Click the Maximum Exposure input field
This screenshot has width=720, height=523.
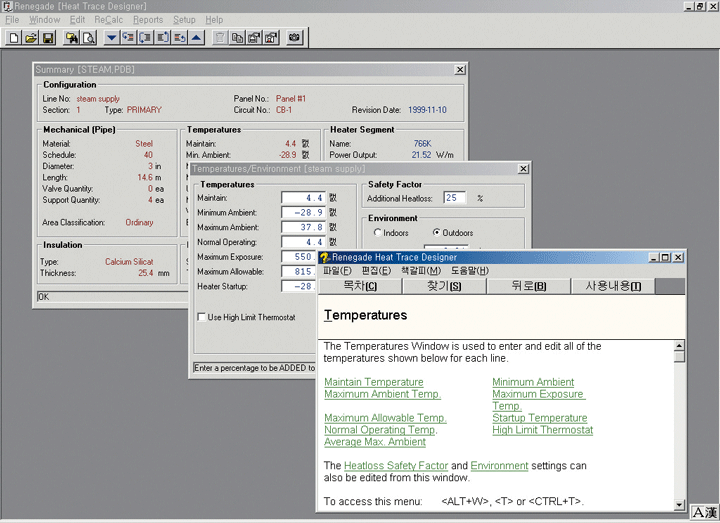pos(299,257)
